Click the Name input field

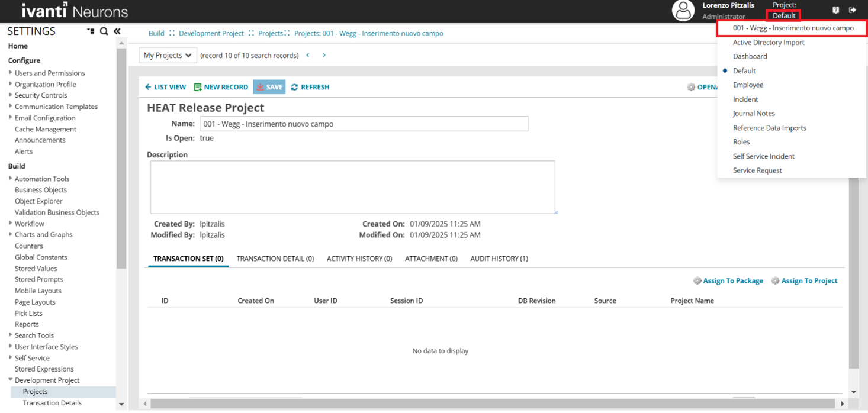click(x=364, y=124)
